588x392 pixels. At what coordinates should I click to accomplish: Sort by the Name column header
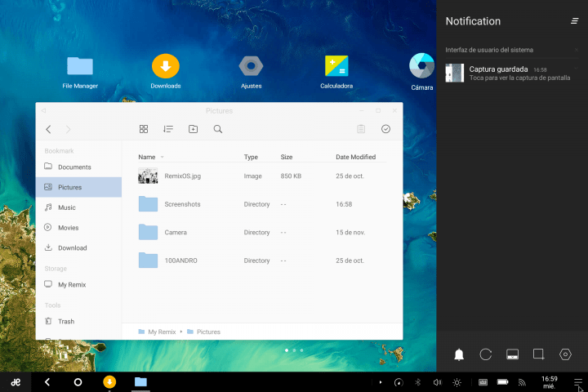[x=147, y=157]
